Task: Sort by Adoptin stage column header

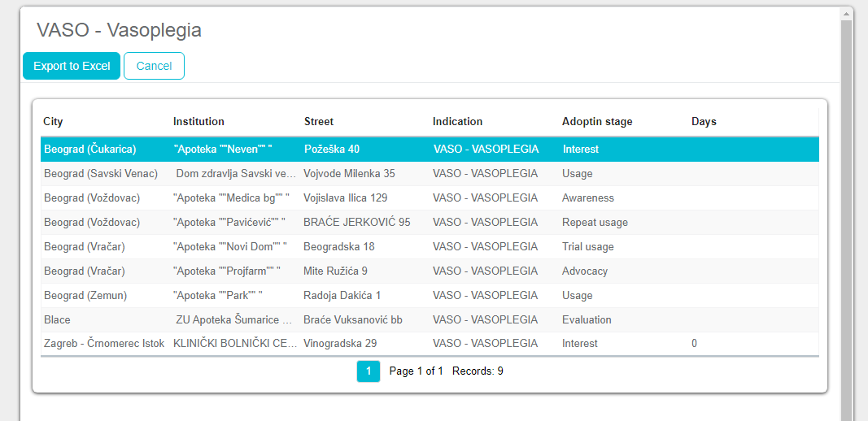Action: coord(597,121)
